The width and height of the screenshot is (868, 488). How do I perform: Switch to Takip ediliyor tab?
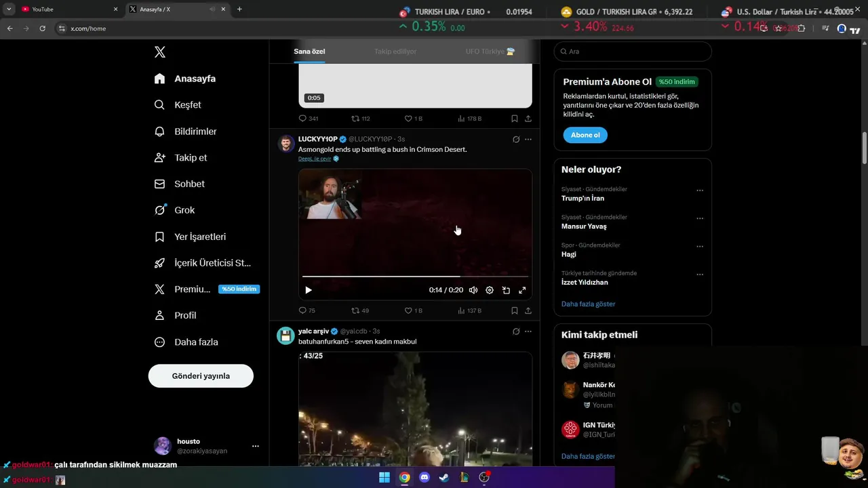(395, 52)
